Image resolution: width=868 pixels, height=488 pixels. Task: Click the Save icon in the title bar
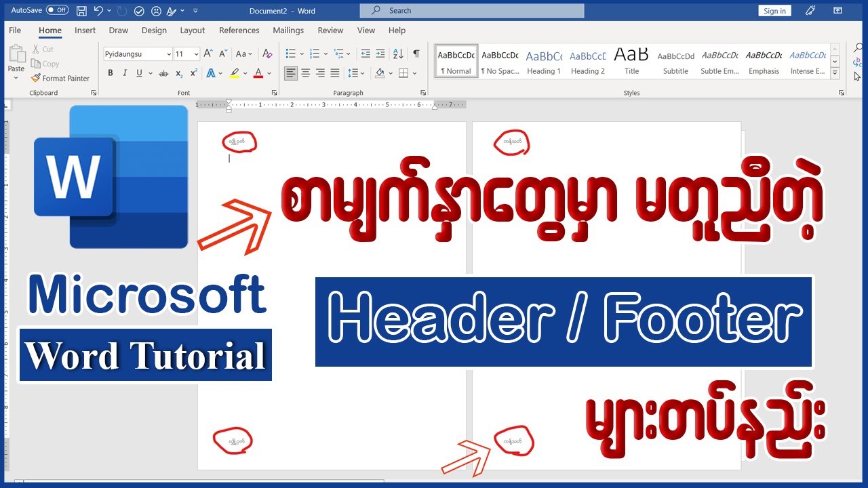pos(81,11)
